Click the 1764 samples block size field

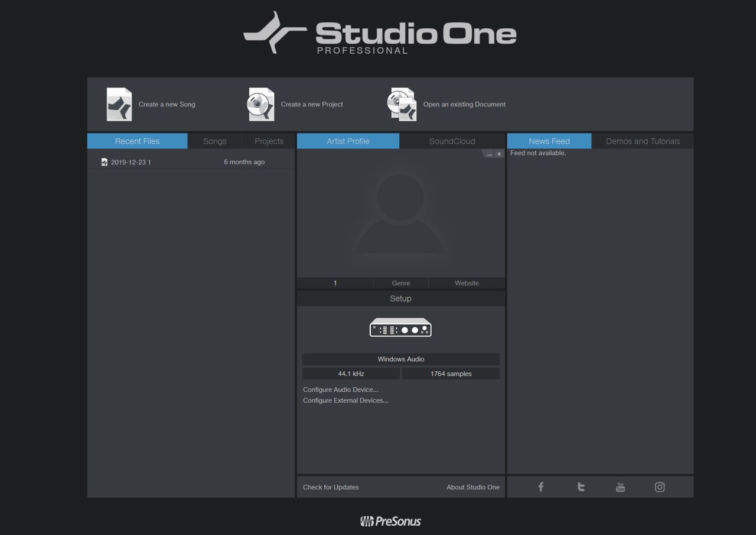451,374
